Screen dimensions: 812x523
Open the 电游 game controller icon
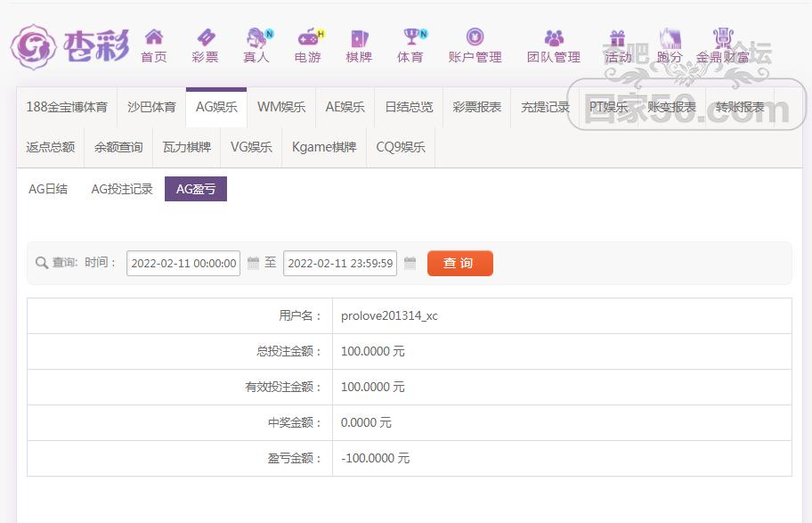(310, 37)
